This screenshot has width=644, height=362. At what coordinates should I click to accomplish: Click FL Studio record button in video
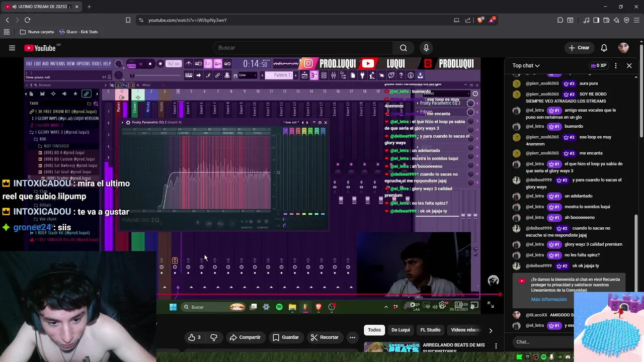[160, 64]
